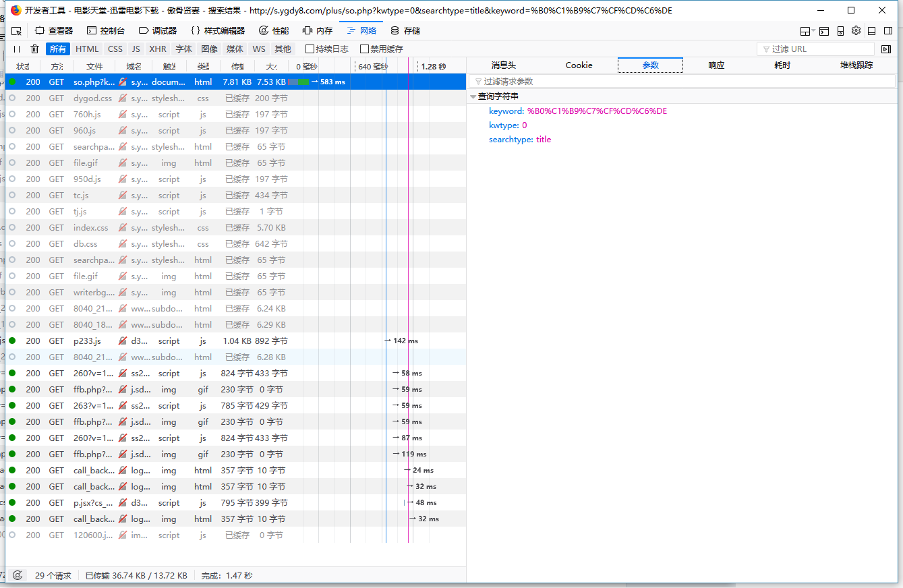This screenshot has width=903, height=588.
Task: Open the 存储 (Storage) tab
Action: pyautogui.click(x=405, y=31)
